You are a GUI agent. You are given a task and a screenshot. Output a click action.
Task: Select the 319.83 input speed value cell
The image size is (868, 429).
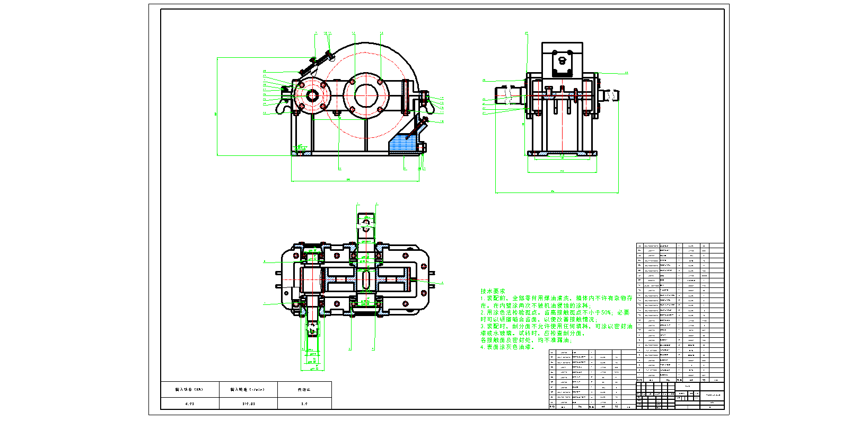click(248, 404)
